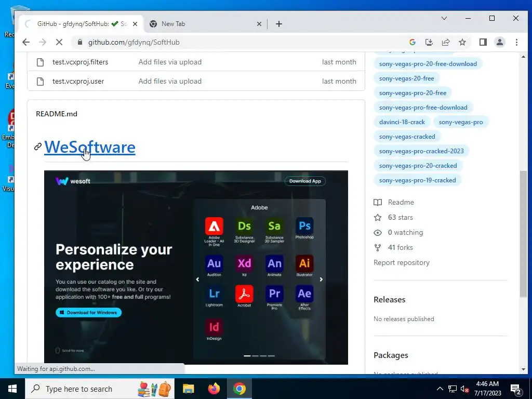Viewport: 532px width, 399px height.
Task: Select topic sony-vegas-pro-19-cracked
Action: [417, 180]
